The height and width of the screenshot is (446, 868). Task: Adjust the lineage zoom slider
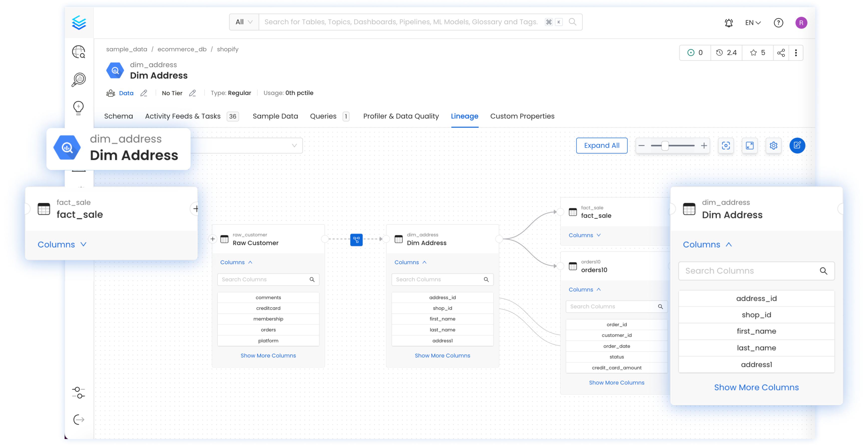(665, 145)
